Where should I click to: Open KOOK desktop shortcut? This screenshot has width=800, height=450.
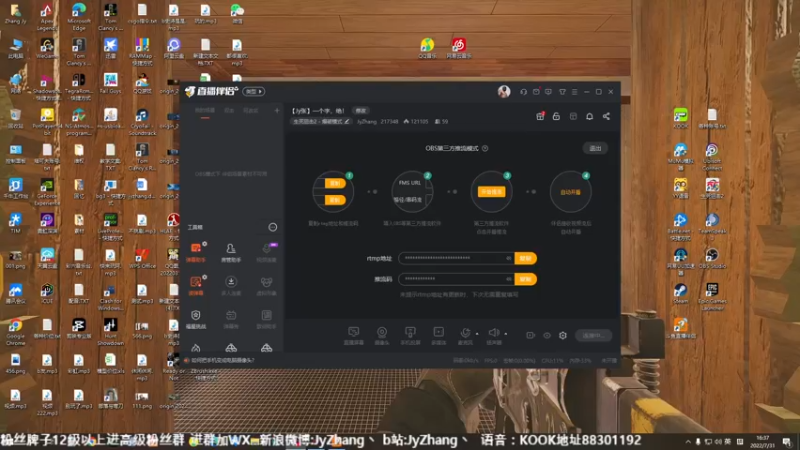pyautogui.click(x=681, y=118)
